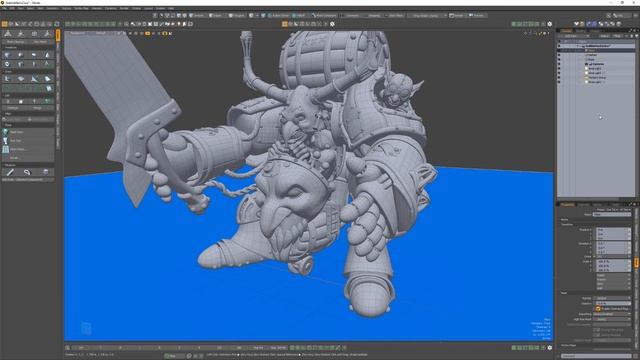
Task: Click the vertical orange tab beside left tool panel
Action: tap(58, 35)
